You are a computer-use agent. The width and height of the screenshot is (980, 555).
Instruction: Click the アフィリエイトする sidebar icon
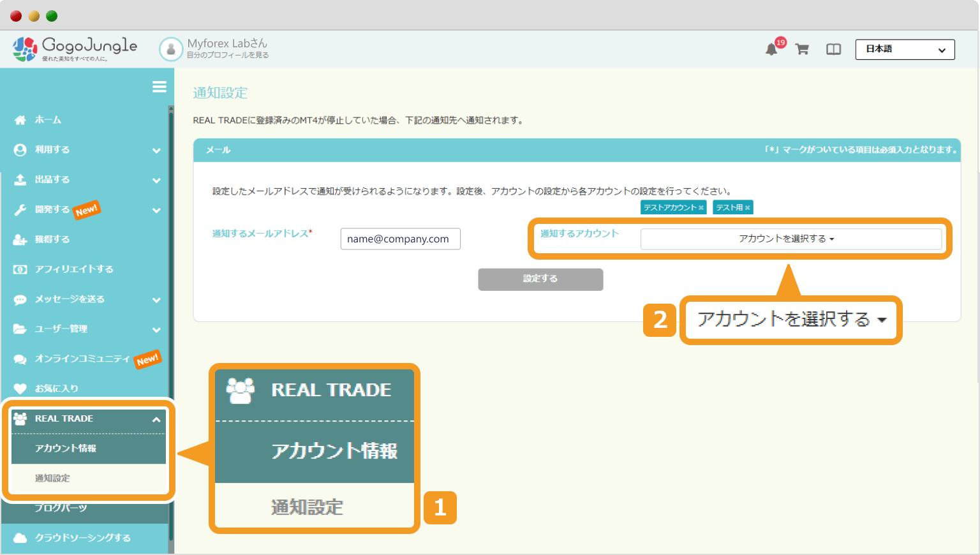pos(19,269)
